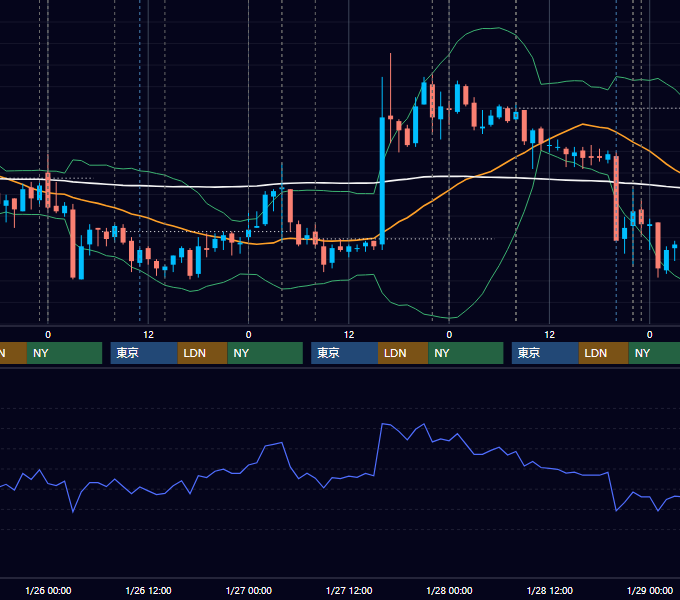The height and width of the screenshot is (600, 680).
Task: Click the 1/27 00:00 time axis label
Action: (248, 590)
